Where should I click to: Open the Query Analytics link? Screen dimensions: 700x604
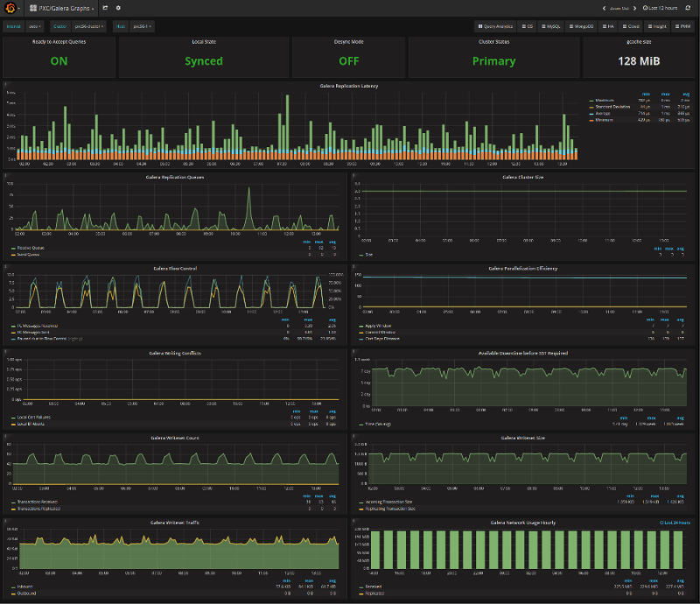coord(495,27)
